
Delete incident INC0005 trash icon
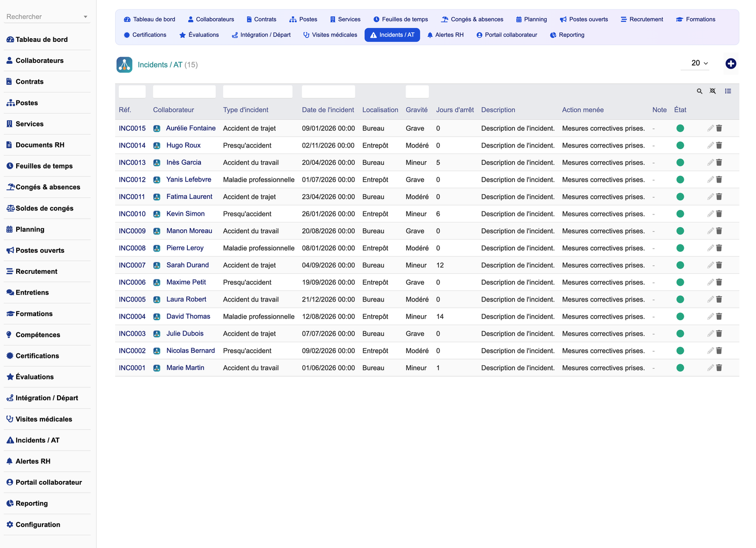(x=719, y=299)
